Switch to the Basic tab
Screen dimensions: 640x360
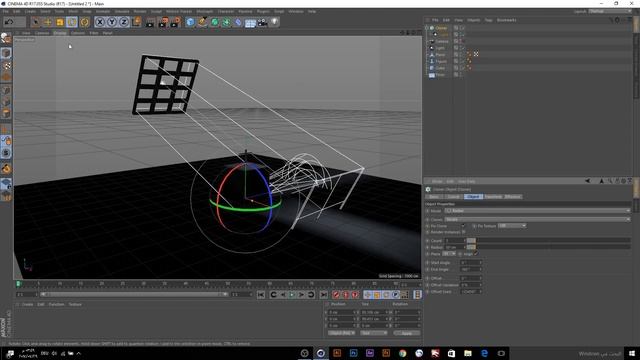[434, 197]
